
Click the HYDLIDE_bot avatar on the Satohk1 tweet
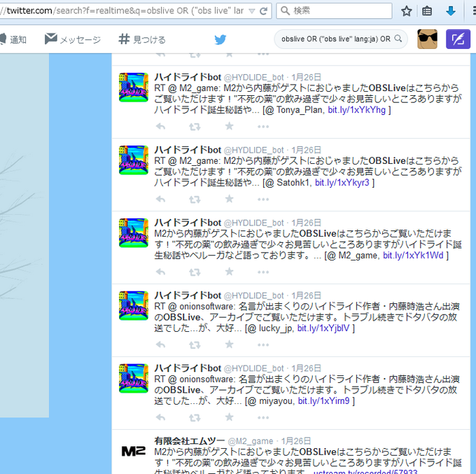pos(134,160)
